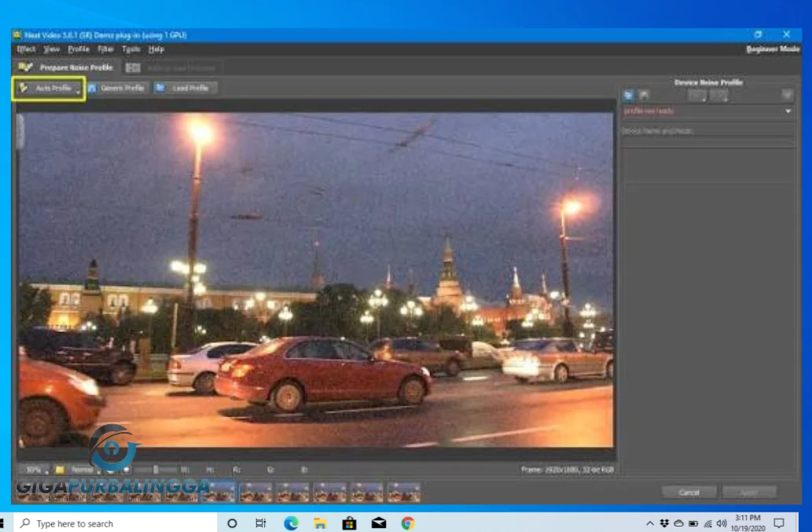Open the taskbar clock showing 3:11 PM
The image size is (812, 532).
pos(748,523)
